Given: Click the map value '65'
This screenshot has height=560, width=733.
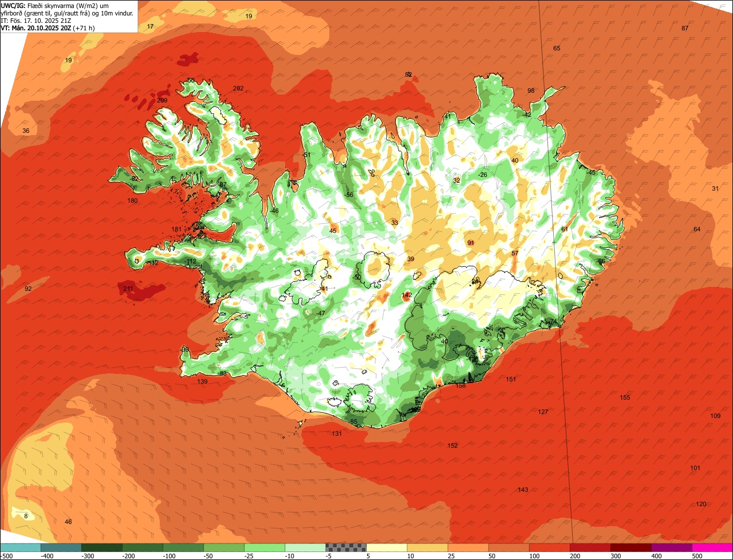Looking at the screenshot, I should click(x=557, y=49).
